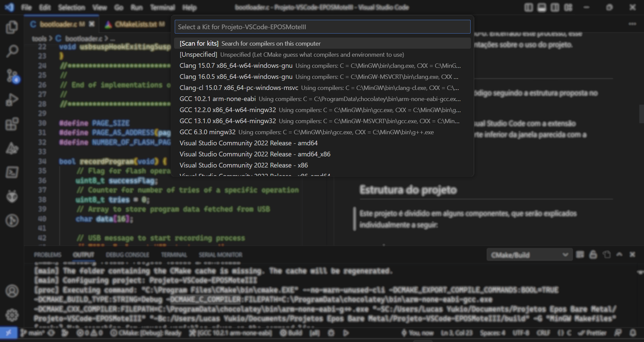Open the Run and Debug view
Image resolution: width=644 pixels, height=342 pixels.
pos(12,100)
